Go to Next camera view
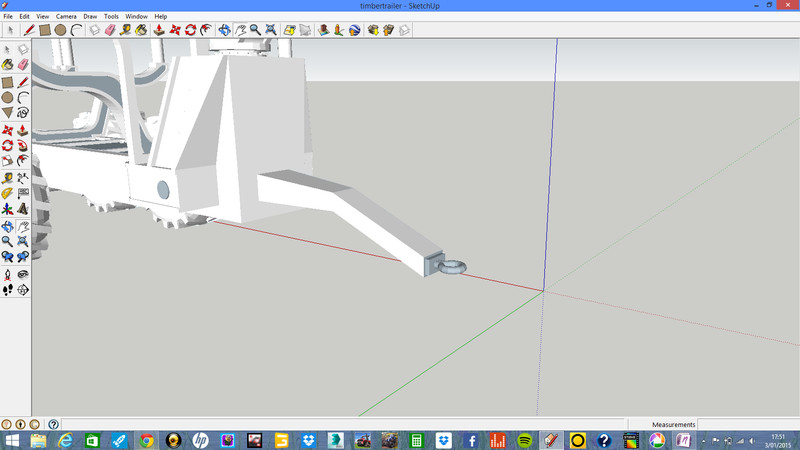This screenshot has height=450, width=800. [x=23, y=257]
